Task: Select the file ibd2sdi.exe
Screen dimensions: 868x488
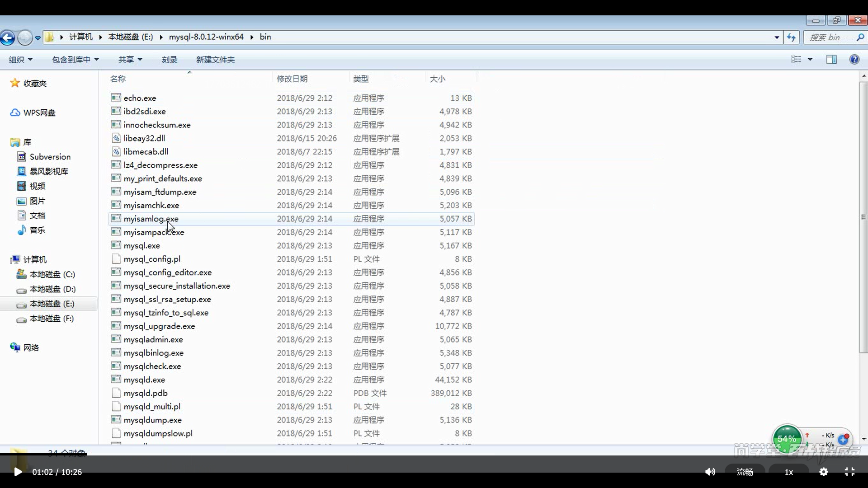Action: [292, 111]
